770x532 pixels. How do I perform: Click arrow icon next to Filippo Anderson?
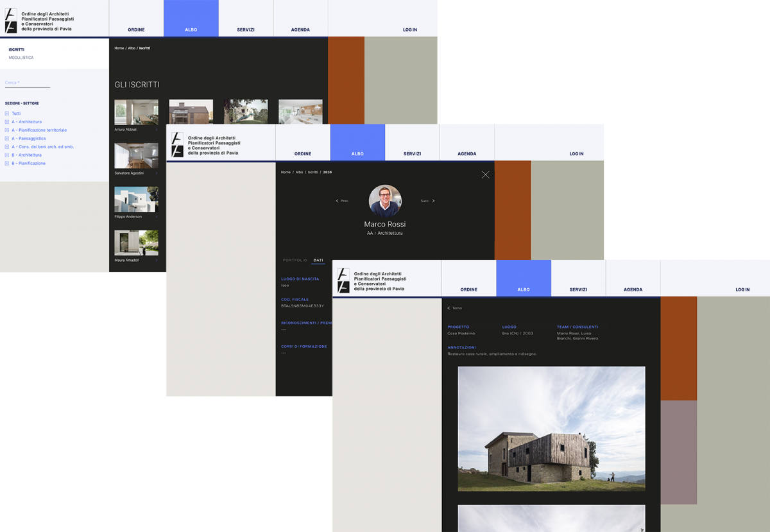point(156,217)
